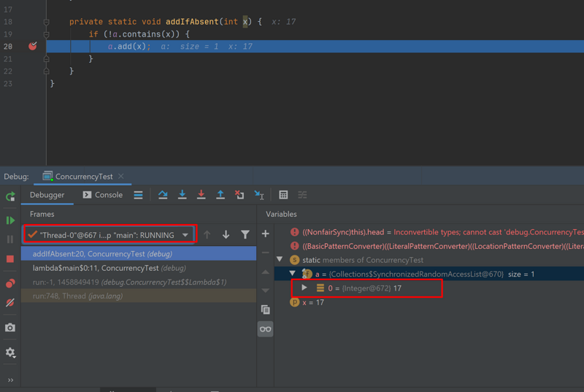Select the ConcurrencyTest debug session tab
This screenshot has width=584, height=392.
coord(82,177)
